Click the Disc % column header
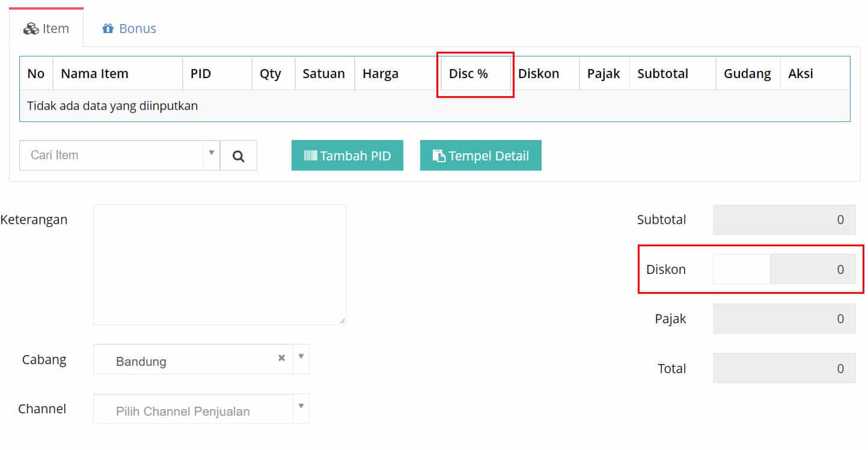 pyautogui.click(x=475, y=73)
